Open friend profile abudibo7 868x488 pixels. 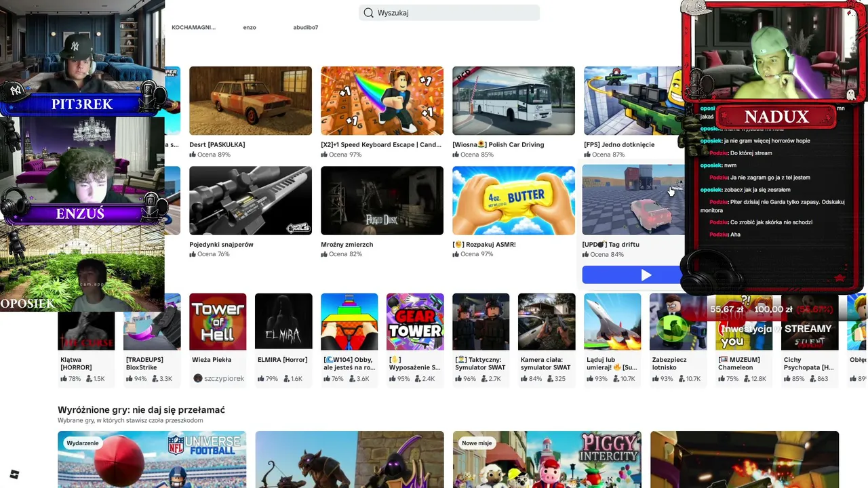pos(305,27)
